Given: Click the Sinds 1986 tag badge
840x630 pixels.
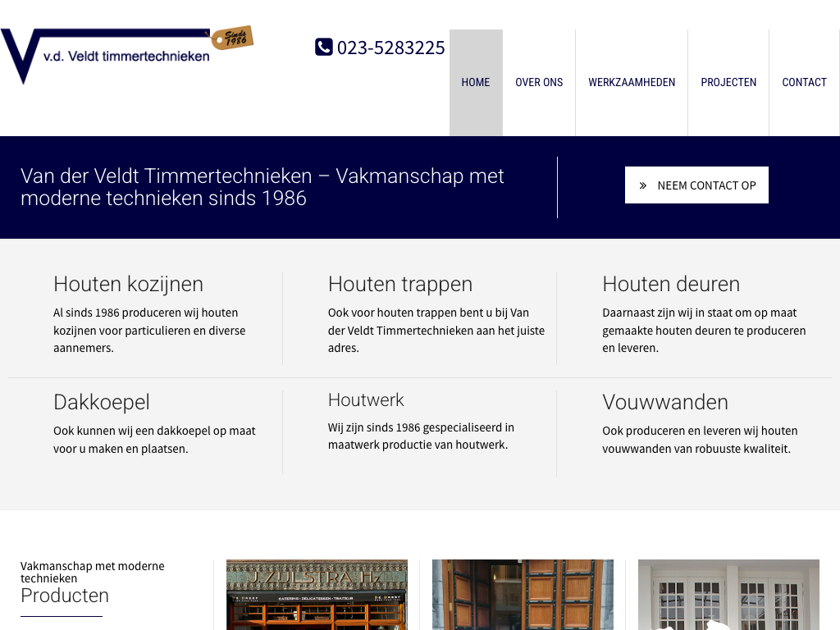Looking at the screenshot, I should coord(233,38).
